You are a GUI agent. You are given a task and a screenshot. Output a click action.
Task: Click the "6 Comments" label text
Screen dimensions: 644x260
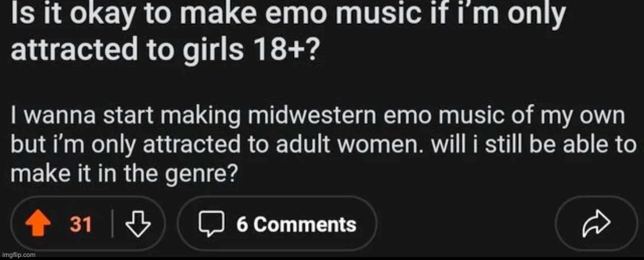[296, 225]
